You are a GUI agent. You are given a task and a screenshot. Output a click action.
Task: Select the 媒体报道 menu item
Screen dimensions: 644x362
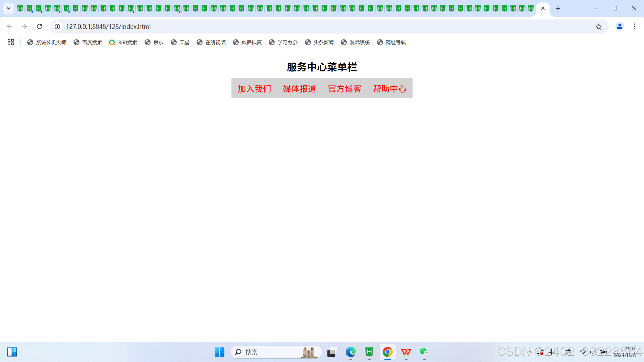(300, 88)
